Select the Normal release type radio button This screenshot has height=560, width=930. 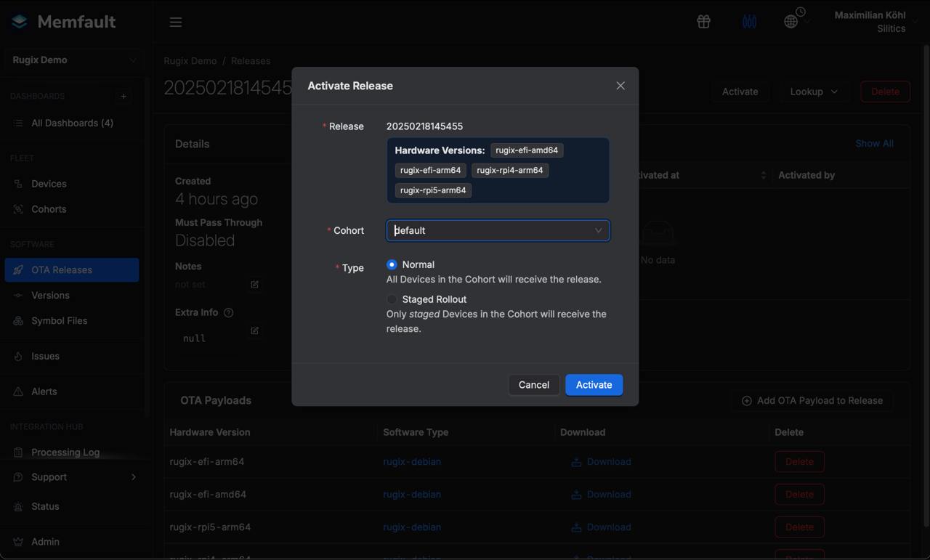392,264
